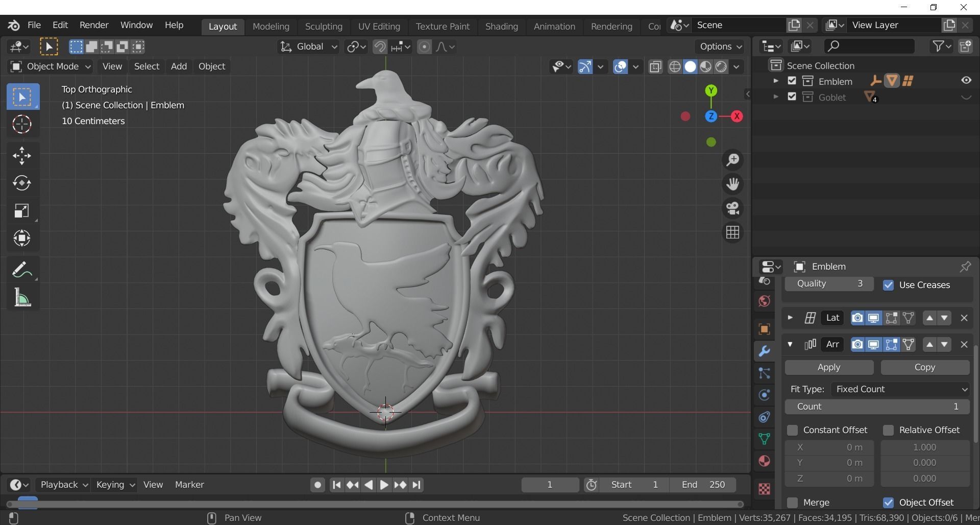Open the File menu
This screenshot has height=525, width=980.
[34, 25]
